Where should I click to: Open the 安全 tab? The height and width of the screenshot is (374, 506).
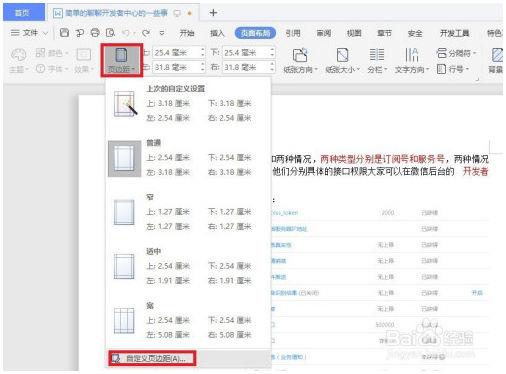click(x=415, y=33)
